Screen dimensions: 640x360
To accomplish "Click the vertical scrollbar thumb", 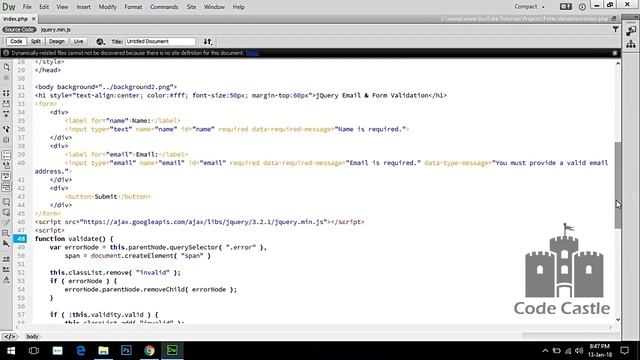I will [x=618, y=185].
